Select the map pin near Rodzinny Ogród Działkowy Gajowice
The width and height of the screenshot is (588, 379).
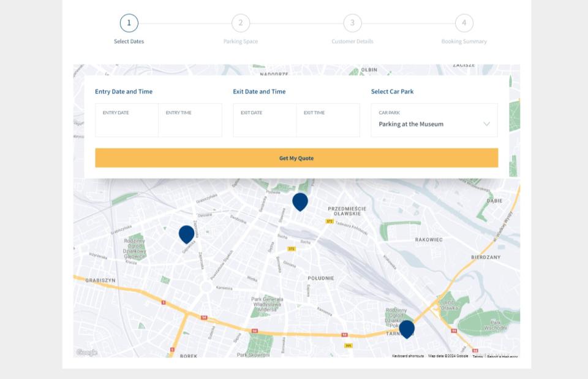(x=186, y=234)
